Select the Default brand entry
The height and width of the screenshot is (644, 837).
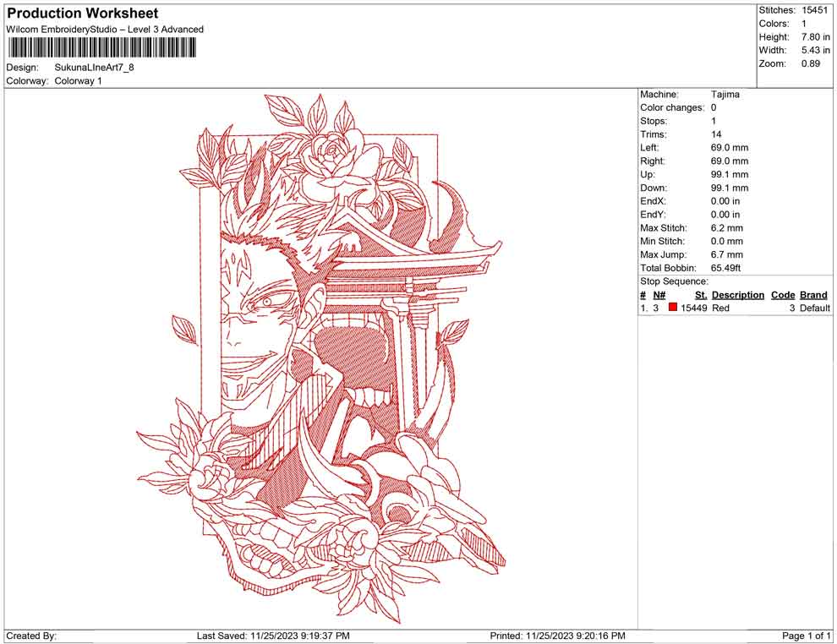[x=812, y=308]
